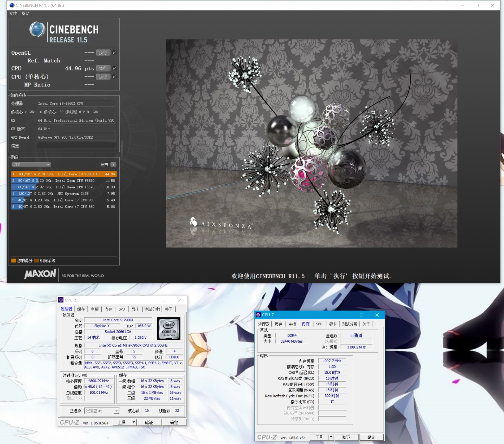Open 关于 tab in right CPU-Z window
This screenshot has width=504, height=444.
[x=366, y=324]
